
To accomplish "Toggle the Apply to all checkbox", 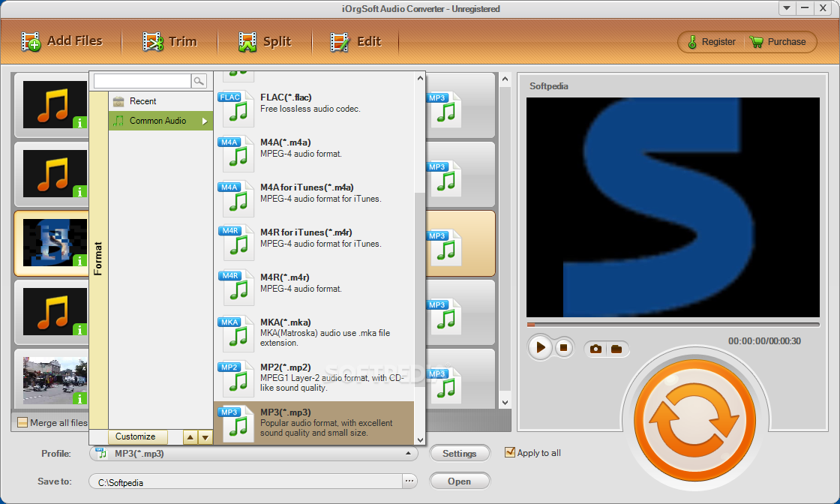I will pyautogui.click(x=510, y=452).
